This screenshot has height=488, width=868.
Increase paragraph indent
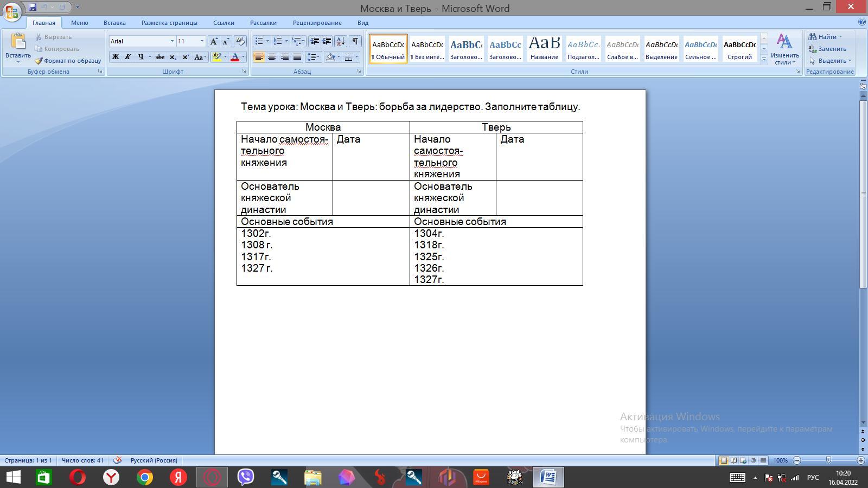click(327, 41)
